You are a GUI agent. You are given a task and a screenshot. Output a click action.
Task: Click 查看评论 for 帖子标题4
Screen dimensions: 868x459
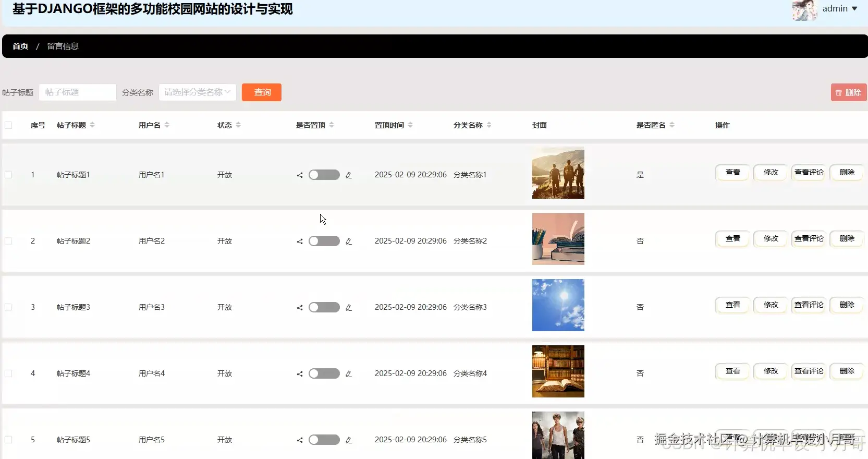coord(809,371)
